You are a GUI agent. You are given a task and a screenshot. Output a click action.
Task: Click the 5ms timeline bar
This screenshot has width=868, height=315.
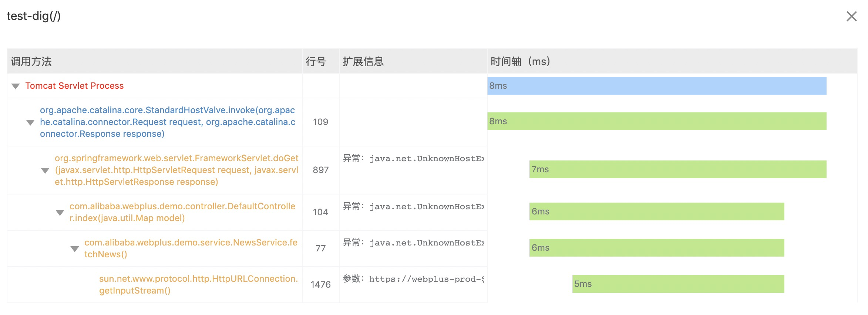(678, 284)
